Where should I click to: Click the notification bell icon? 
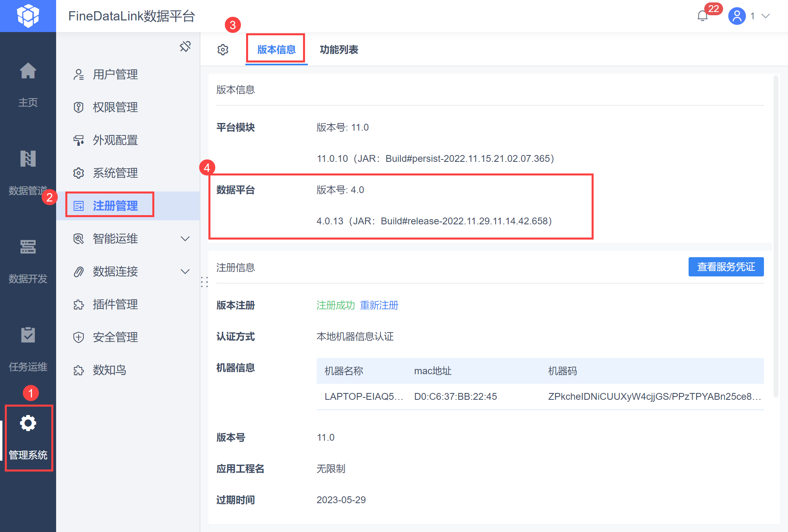pos(702,16)
